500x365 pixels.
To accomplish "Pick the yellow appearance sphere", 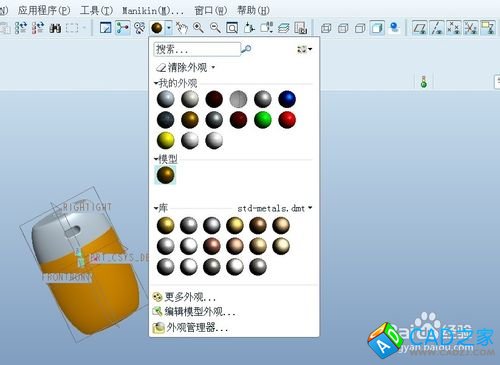I will click(165, 140).
